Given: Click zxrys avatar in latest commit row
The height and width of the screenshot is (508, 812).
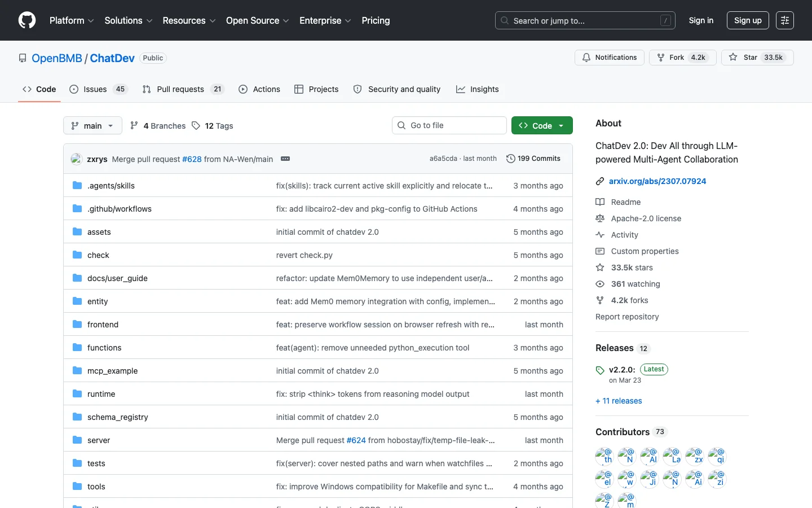Looking at the screenshot, I should 77,159.
